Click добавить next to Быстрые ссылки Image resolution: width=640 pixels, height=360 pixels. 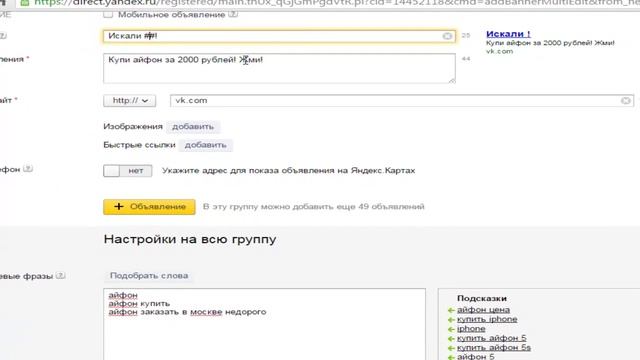tap(205, 145)
